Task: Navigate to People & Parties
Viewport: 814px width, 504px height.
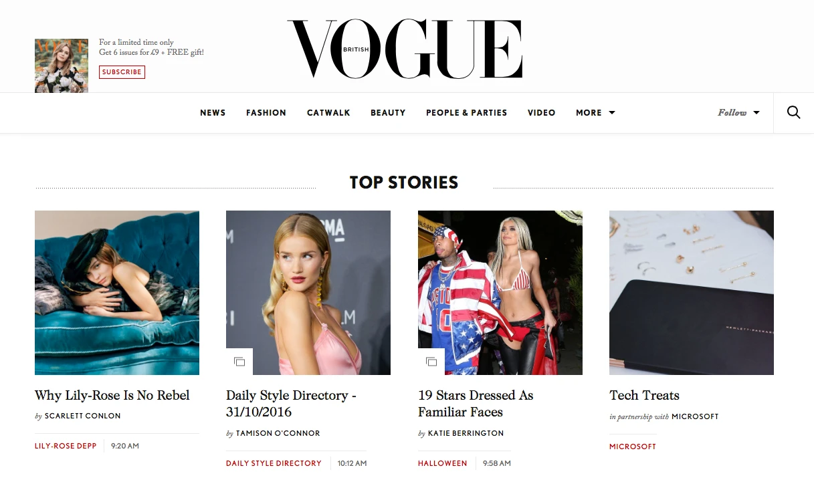Action: [x=466, y=113]
